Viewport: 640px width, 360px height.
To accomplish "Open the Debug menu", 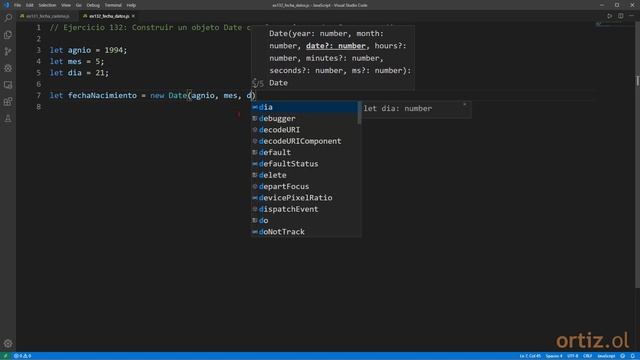I will tap(93, 5).
